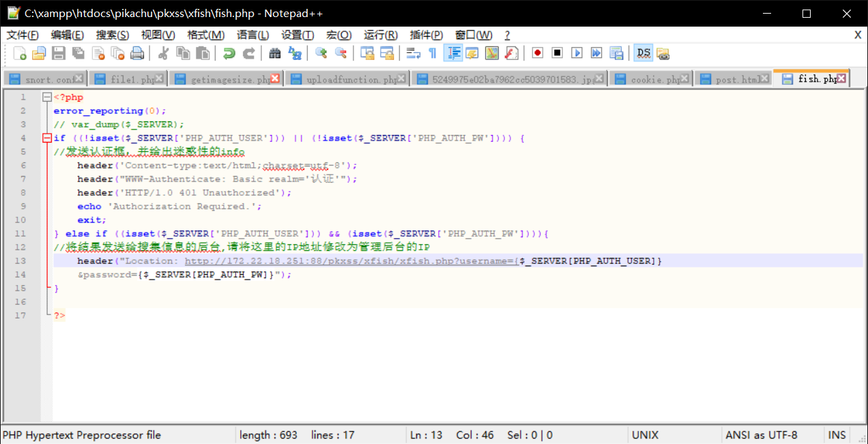Open the 搜索(S) menu
The image size is (868, 444).
click(x=113, y=35)
